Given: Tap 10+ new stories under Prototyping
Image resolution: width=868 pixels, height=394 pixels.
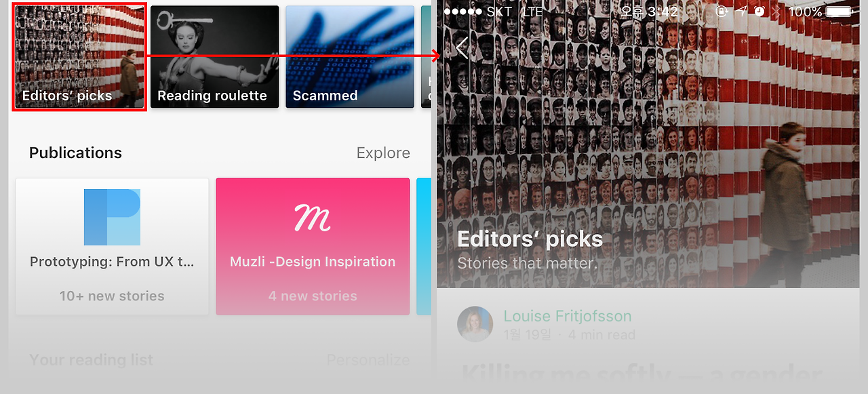Looking at the screenshot, I should 112,296.
